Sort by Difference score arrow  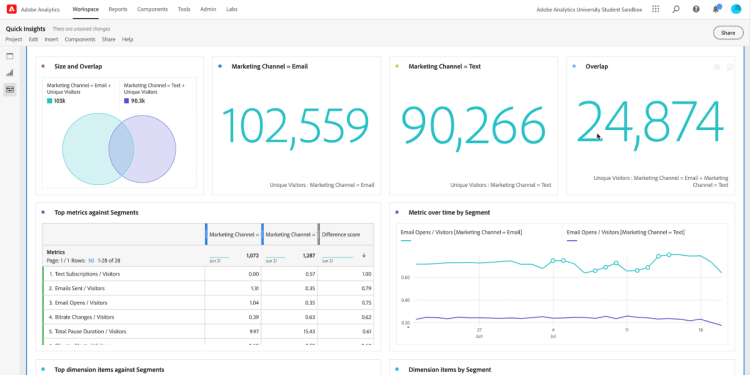click(364, 255)
